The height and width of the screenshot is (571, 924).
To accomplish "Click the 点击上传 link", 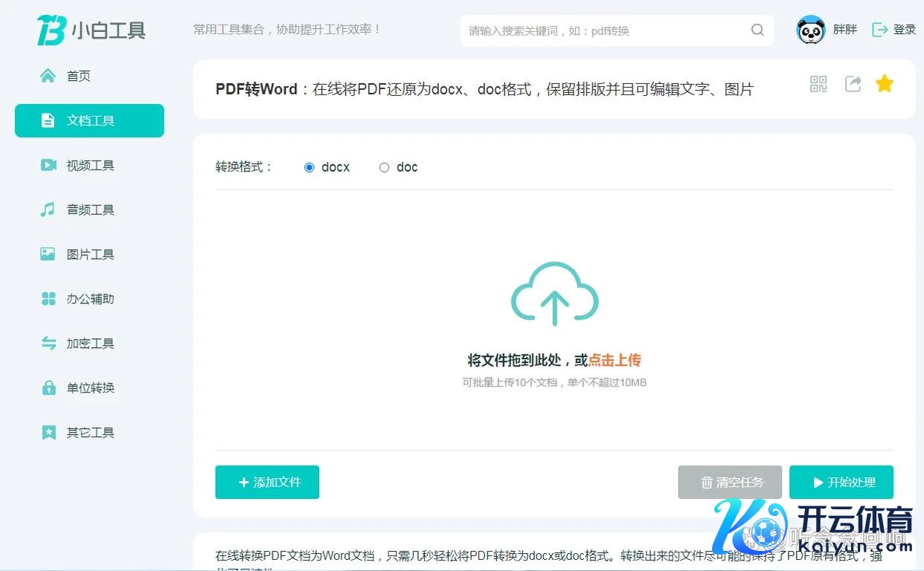I will click(614, 361).
